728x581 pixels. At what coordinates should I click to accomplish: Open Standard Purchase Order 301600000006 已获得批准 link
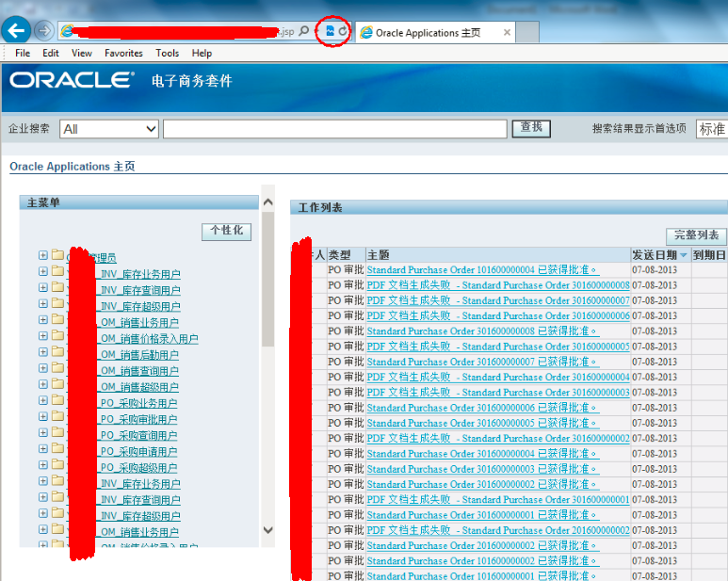coord(481,408)
